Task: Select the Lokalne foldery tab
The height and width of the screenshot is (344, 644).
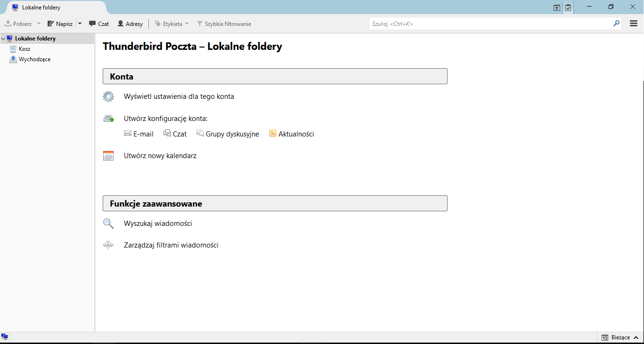Action: [x=57, y=8]
